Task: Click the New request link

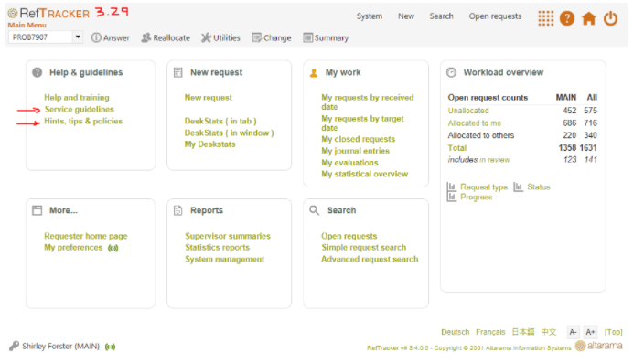Action: coord(209,97)
